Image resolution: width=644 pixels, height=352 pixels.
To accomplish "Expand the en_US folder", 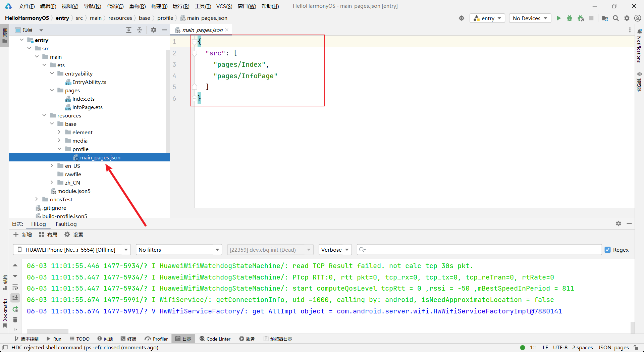I will tap(52, 166).
